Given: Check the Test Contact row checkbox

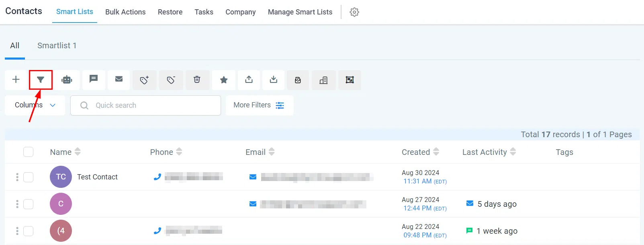Looking at the screenshot, I should click(x=28, y=177).
